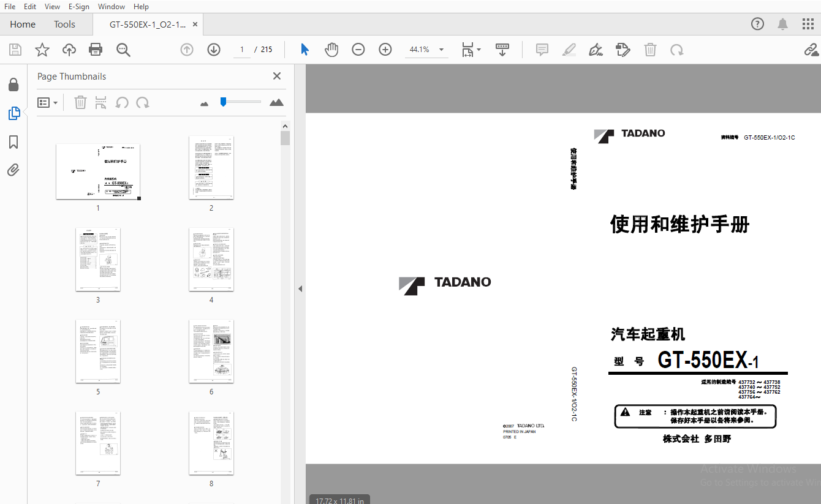Toggle the Page Thumbnails panel icon
This screenshot has height=504, width=821.
13,113
